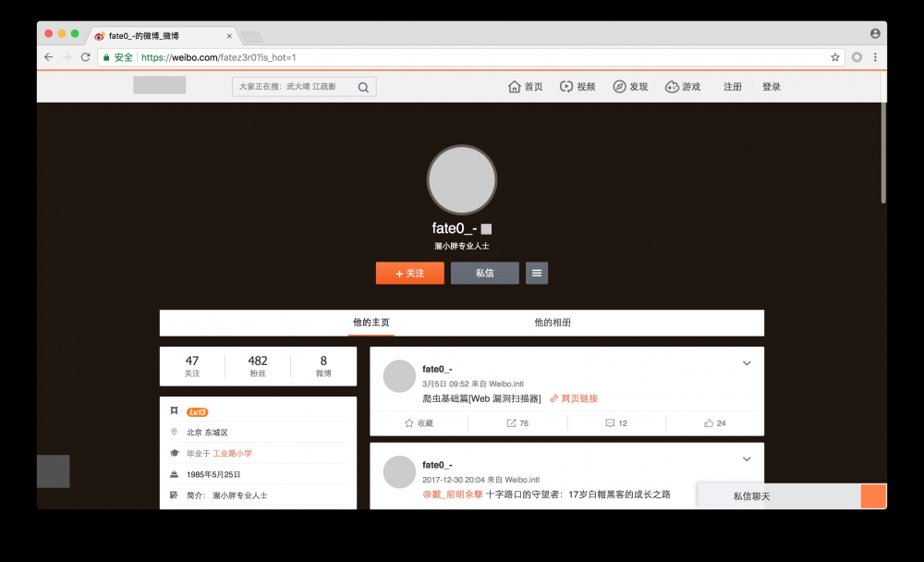
Task: Send a message via the 私信 button
Action: (x=484, y=273)
